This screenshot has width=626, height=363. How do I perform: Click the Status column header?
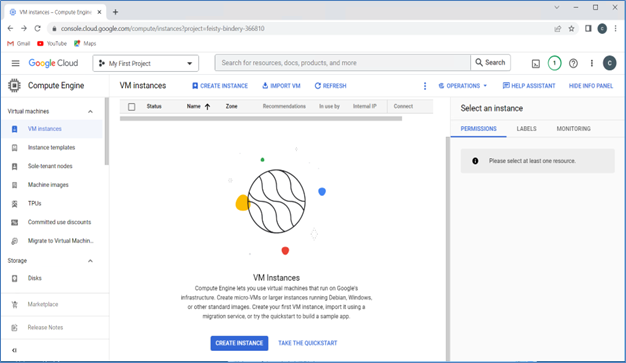154,107
